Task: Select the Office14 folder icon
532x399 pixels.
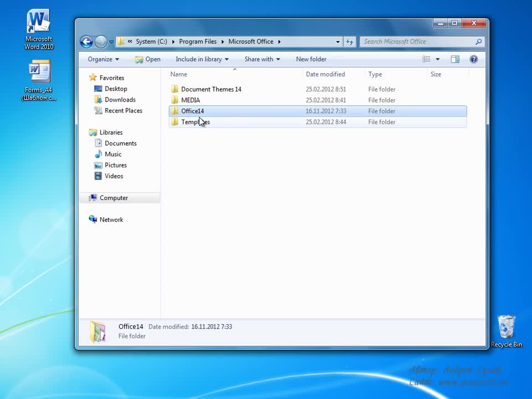Action: [x=175, y=111]
